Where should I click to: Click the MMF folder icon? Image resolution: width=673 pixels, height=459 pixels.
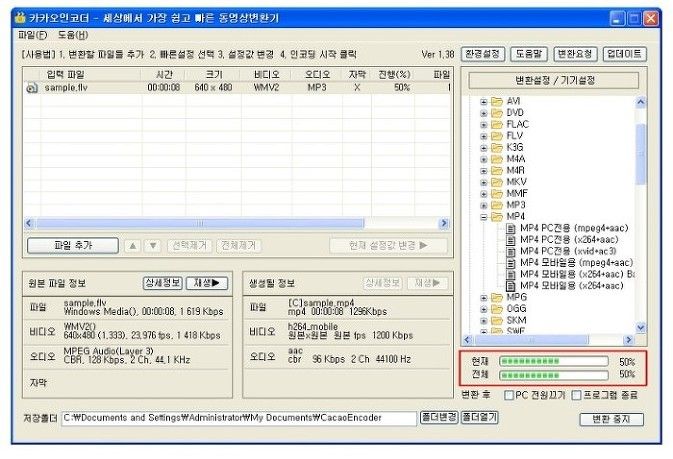pos(497,194)
